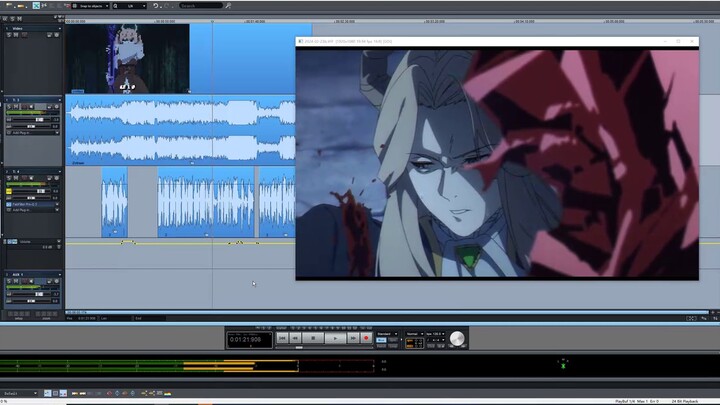This screenshot has height=405, width=720.
Task: Click the time display 0:01:21:908
Action: 245,340
